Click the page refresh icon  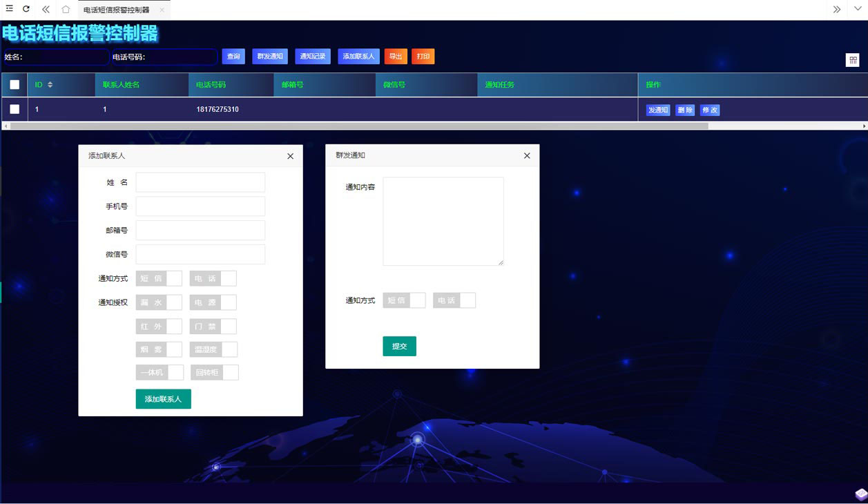26,9
